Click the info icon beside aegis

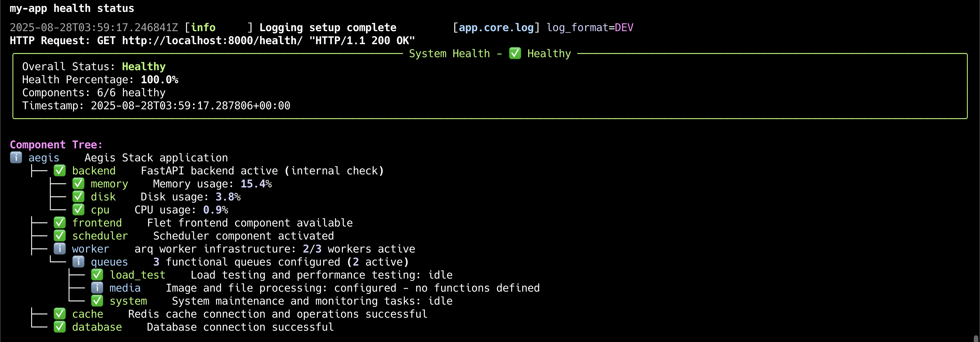(x=16, y=157)
